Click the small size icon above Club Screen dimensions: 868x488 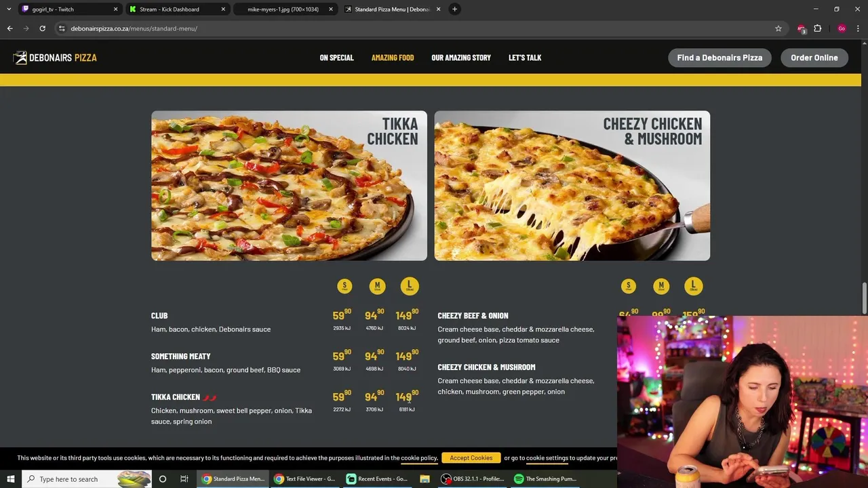344,286
